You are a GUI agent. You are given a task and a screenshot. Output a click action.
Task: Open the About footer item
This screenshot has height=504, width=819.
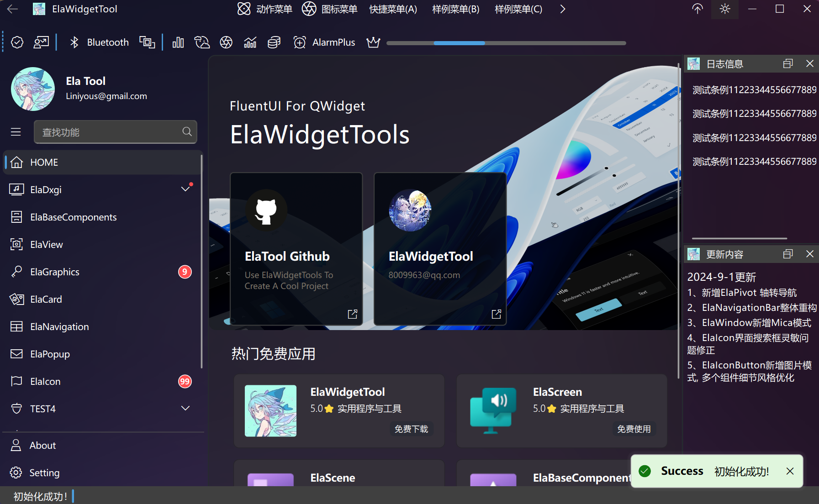click(102, 446)
